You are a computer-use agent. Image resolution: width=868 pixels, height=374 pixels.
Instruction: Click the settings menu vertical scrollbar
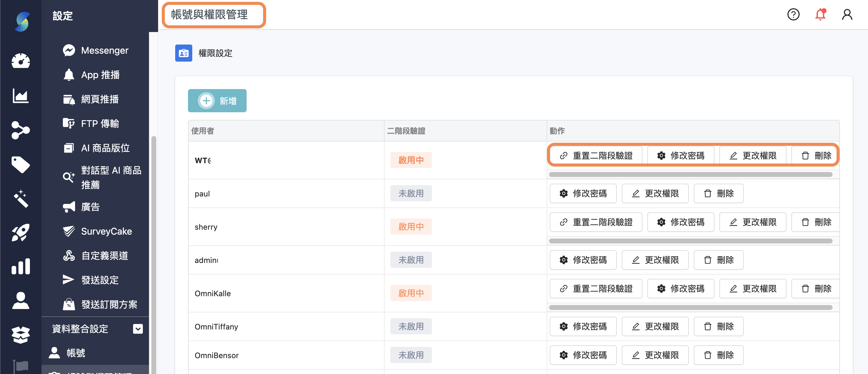[154, 236]
